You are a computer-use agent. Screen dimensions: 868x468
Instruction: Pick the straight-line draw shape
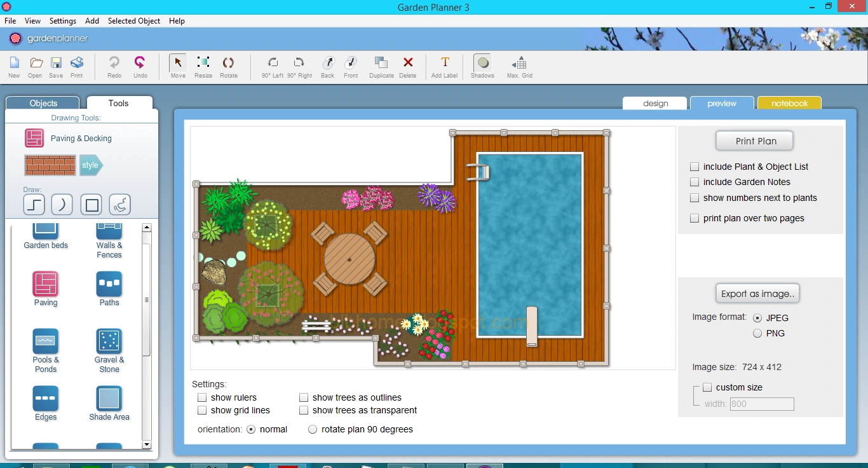tap(34, 205)
